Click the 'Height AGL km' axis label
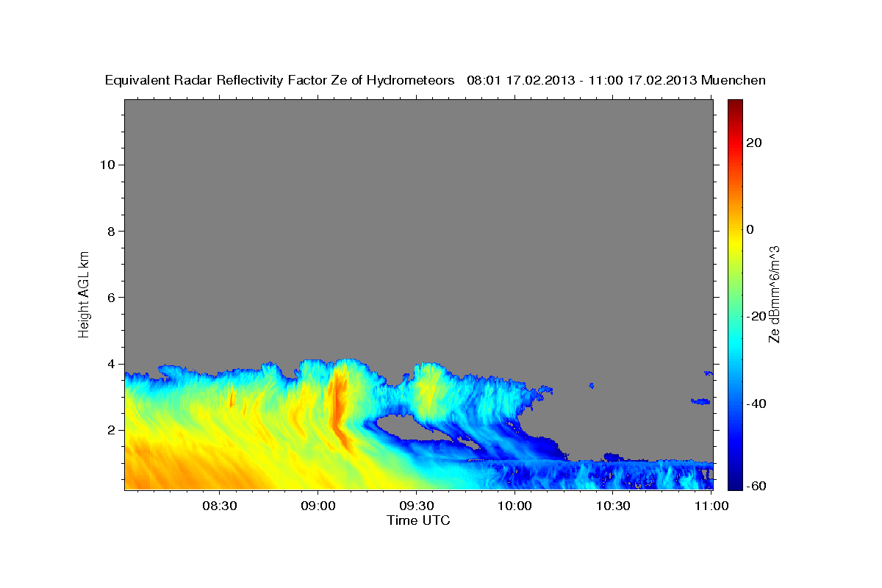Image resolution: width=882 pixels, height=588 pixels. 84,293
